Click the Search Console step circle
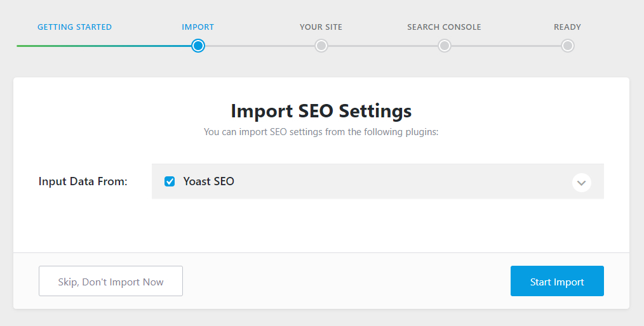644x326 pixels. (444, 46)
